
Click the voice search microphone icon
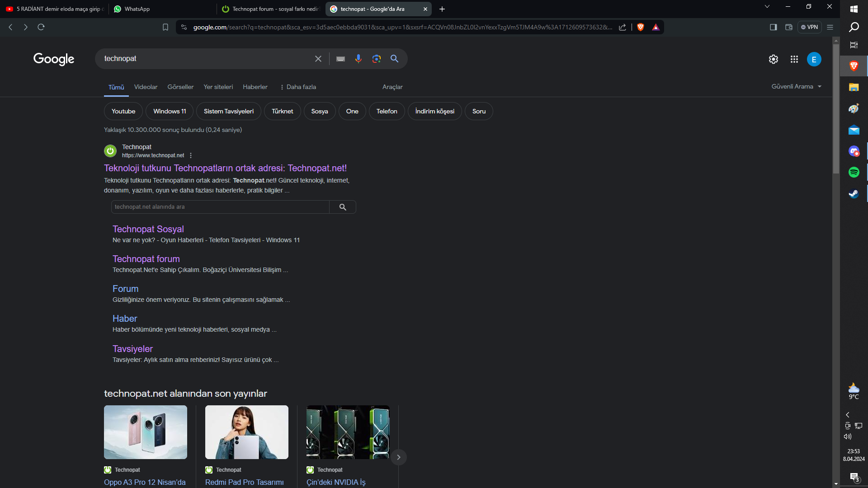(x=358, y=59)
